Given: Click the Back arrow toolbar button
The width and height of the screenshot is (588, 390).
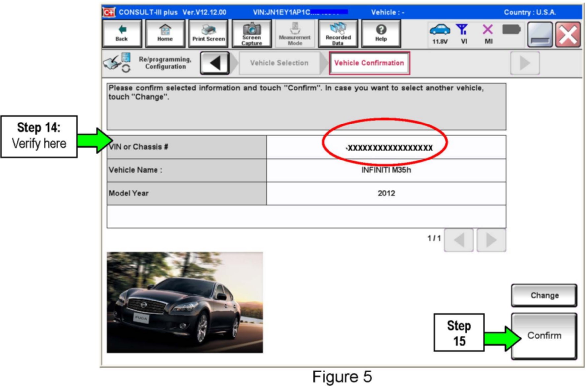Looking at the screenshot, I should (x=122, y=33).
